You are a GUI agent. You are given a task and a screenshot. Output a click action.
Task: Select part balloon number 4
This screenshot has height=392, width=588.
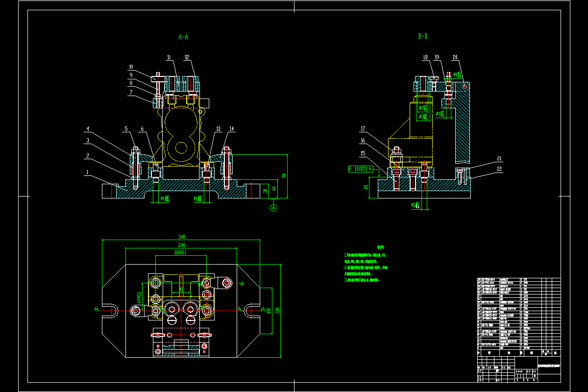point(88,129)
